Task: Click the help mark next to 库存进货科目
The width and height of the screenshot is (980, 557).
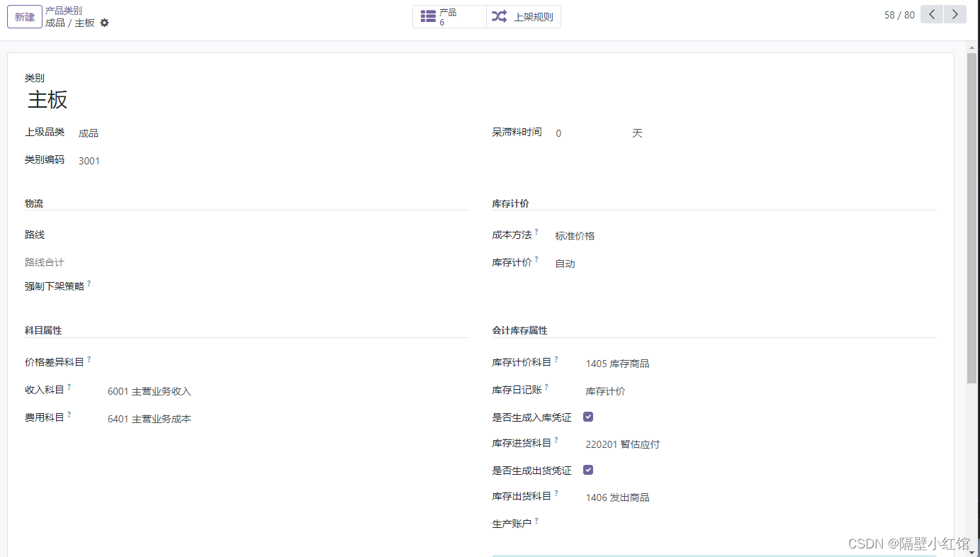Action: pyautogui.click(x=556, y=440)
